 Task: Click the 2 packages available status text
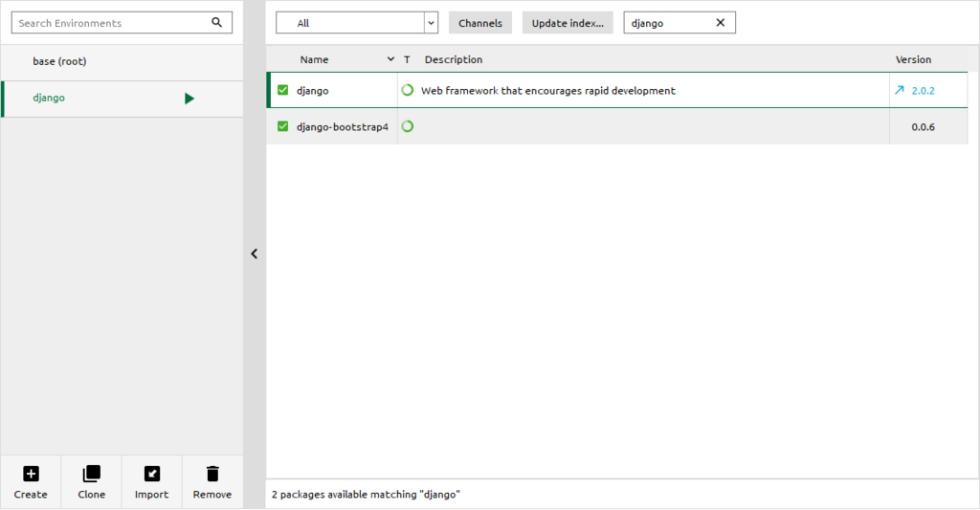(366, 495)
